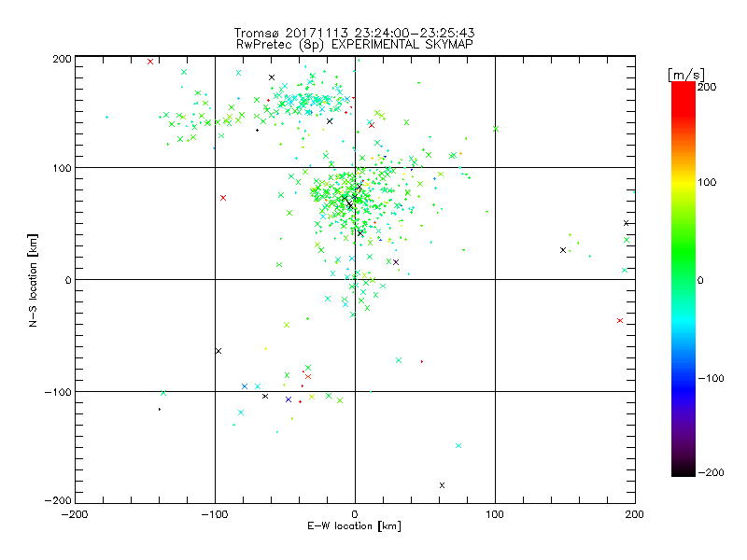Click the title "Tromsø 20171113 23:24:00-23:25:43"

[354, 33]
